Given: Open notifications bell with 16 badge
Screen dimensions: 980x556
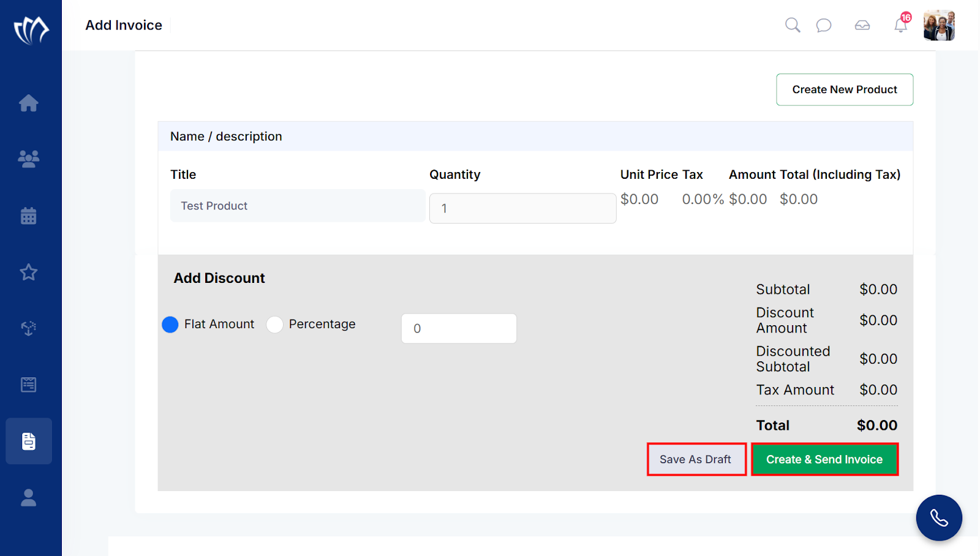Looking at the screenshot, I should pos(901,24).
